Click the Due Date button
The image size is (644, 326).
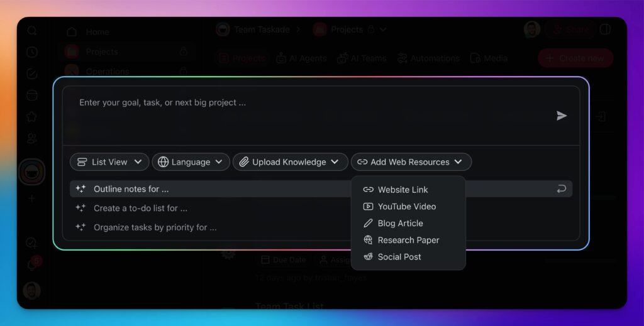tap(284, 259)
